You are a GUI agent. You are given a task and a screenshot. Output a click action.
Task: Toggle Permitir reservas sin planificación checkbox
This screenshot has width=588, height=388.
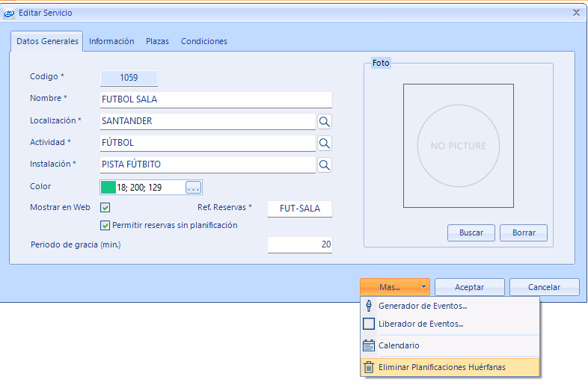105,225
